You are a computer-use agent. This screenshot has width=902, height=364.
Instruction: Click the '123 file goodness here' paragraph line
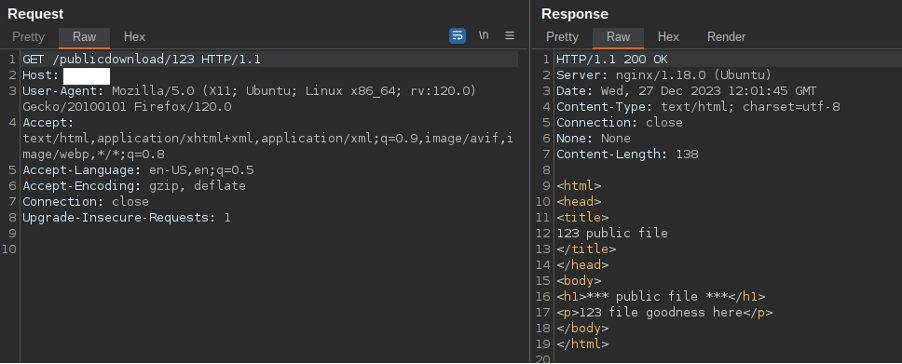pyautogui.click(x=664, y=312)
